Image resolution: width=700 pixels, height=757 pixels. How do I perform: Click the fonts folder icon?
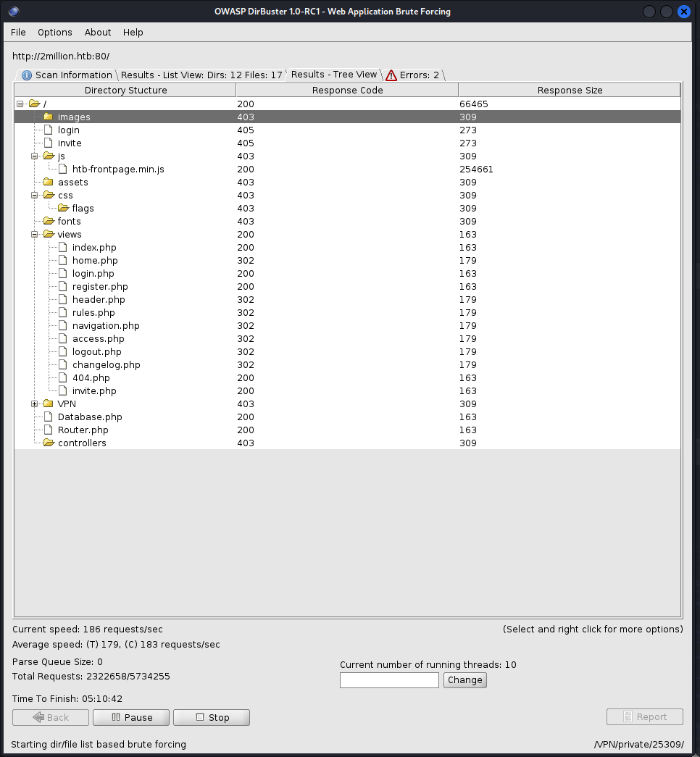(x=49, y=221)
